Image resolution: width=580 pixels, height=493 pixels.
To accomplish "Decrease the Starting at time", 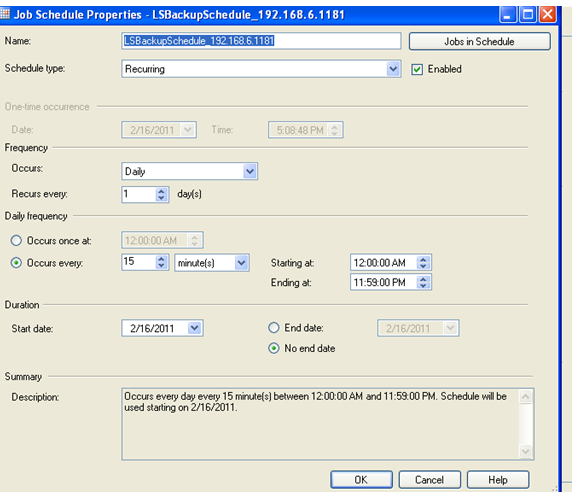I will click(x=423, y=266).
